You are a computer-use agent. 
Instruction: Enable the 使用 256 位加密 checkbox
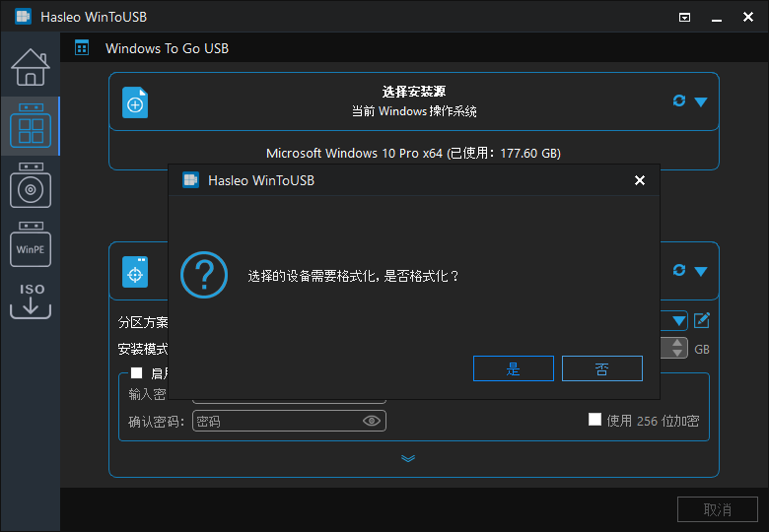pyautogui.click(x=594, y=420)
